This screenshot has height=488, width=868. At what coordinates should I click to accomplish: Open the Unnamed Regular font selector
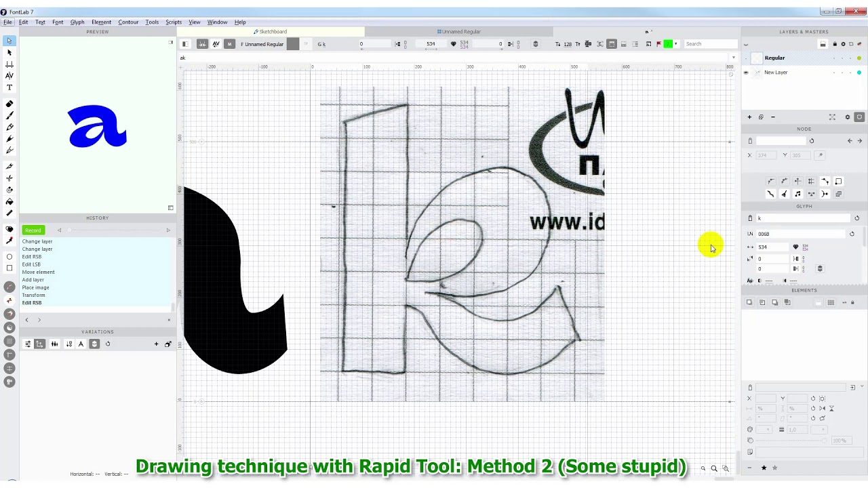(262, 44)
